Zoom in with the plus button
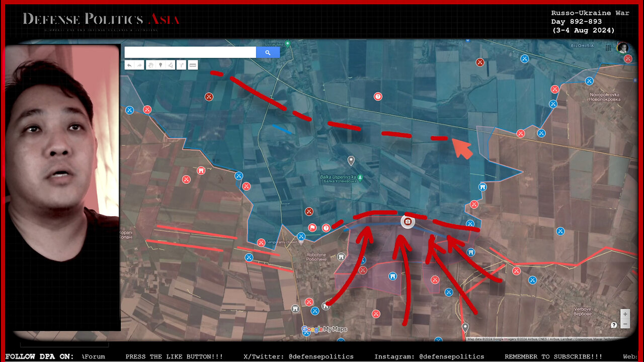The image size is (644, 362). pyautogui.click(x=625, y=314)
